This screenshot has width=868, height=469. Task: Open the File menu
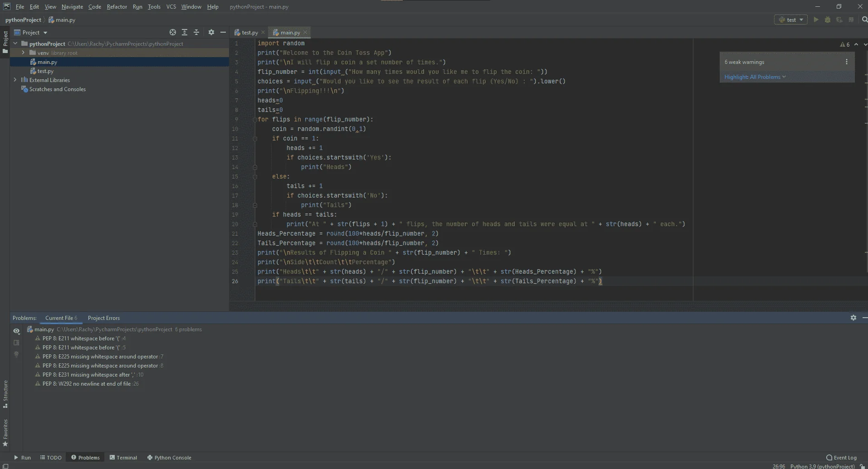click(20, 6)
